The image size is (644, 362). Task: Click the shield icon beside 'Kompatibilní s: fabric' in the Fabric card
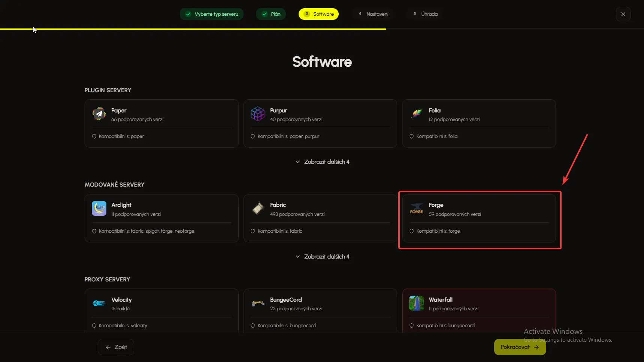[253, 231]
